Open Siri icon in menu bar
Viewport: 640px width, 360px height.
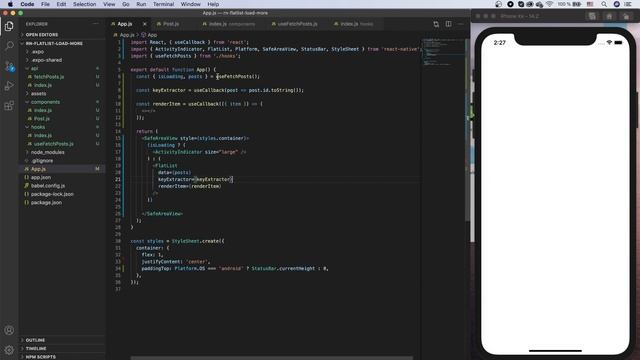coord(617,4)
